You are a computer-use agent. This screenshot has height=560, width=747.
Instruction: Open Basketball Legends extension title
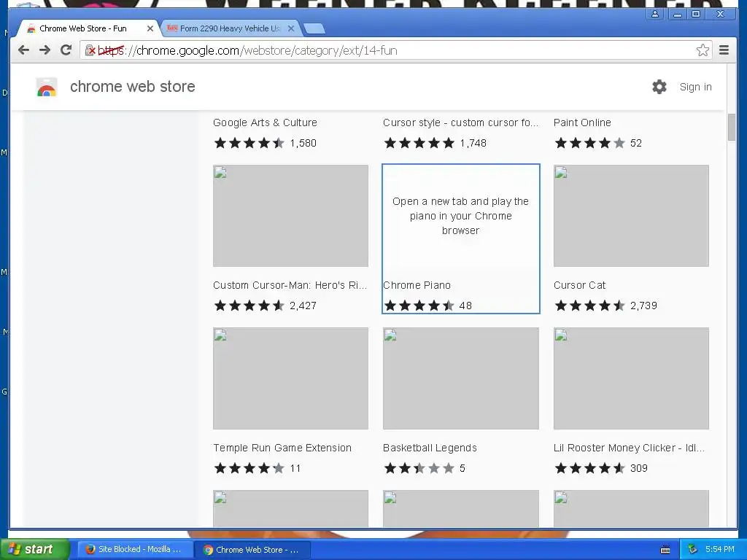[x=430, y=448]
